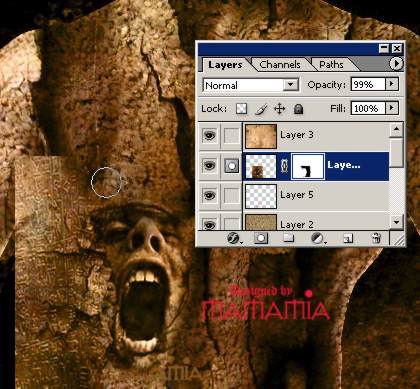Click Layer 5 link box

[231, 195]
